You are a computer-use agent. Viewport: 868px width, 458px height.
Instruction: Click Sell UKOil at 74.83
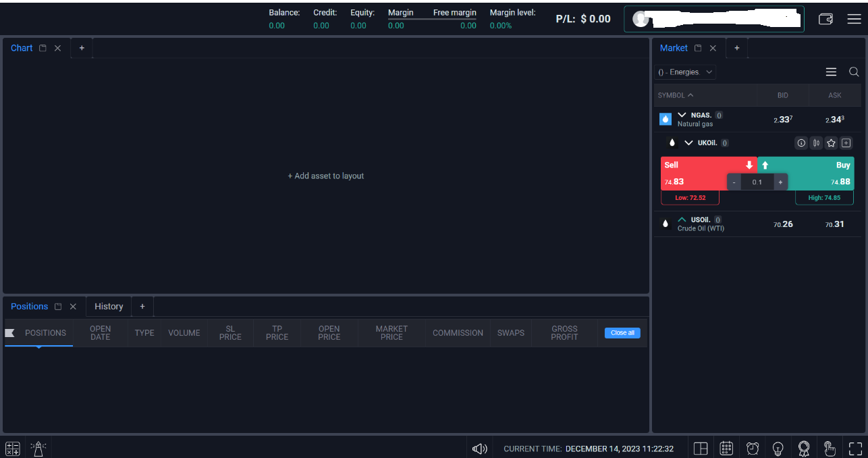point(708,173)
